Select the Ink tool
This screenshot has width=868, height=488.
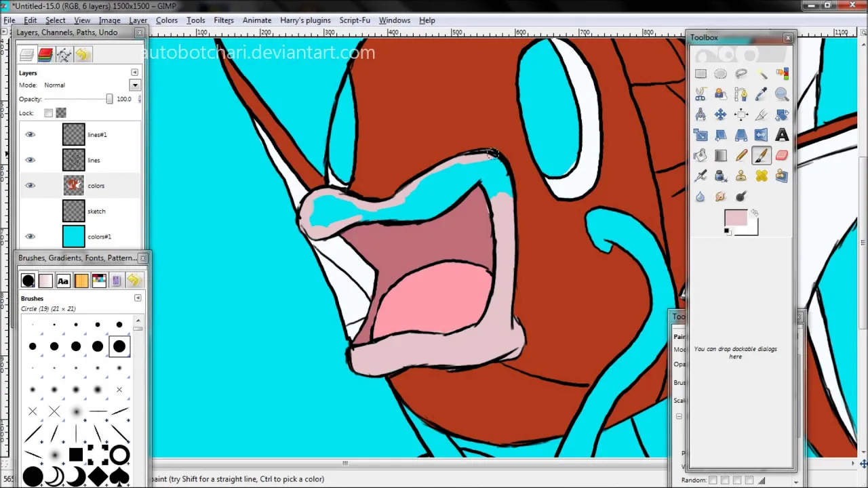pos(720,176)
